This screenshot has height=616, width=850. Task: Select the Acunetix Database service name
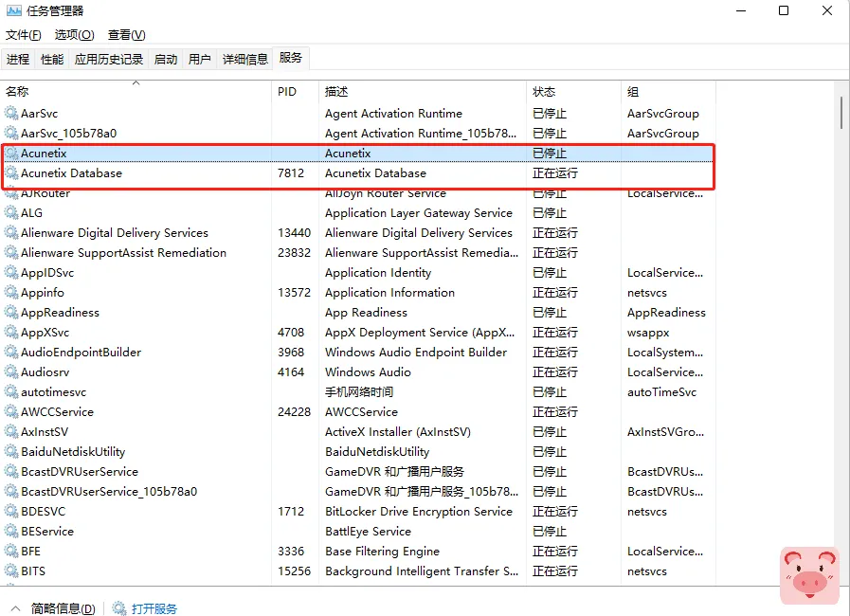click(x=72, y=173)
